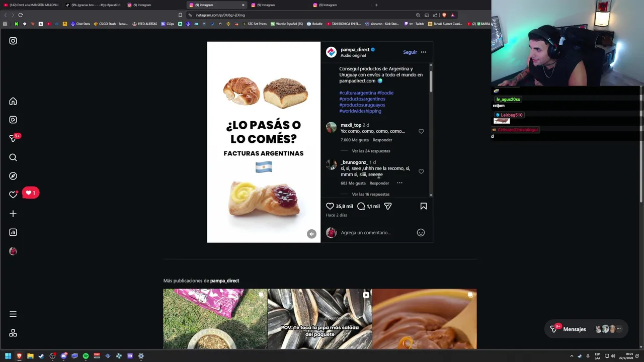Viewport: 644px width, 362px height.
Task: Open the grass and pet food post thumbnail
Action: coord(215,319)
